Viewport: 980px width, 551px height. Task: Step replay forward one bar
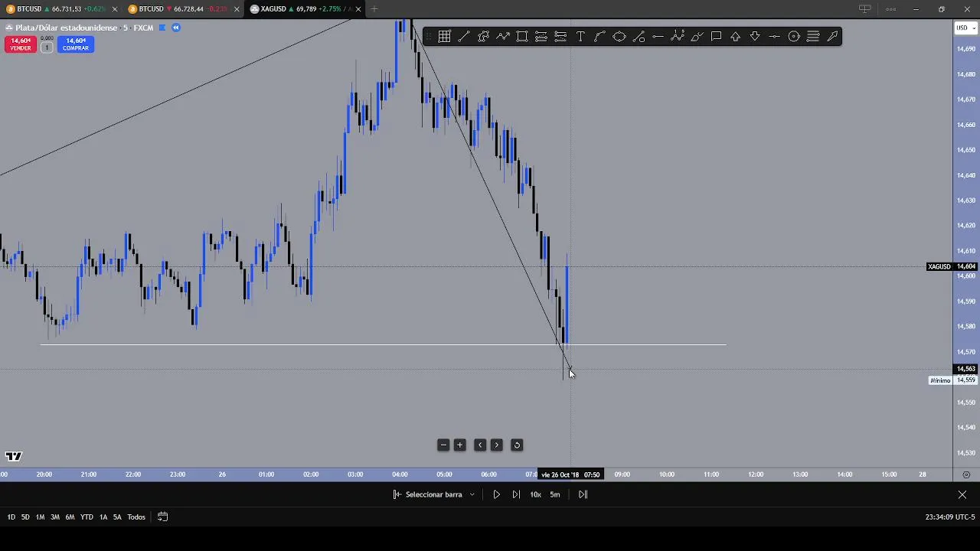click(x=516, y=494)
